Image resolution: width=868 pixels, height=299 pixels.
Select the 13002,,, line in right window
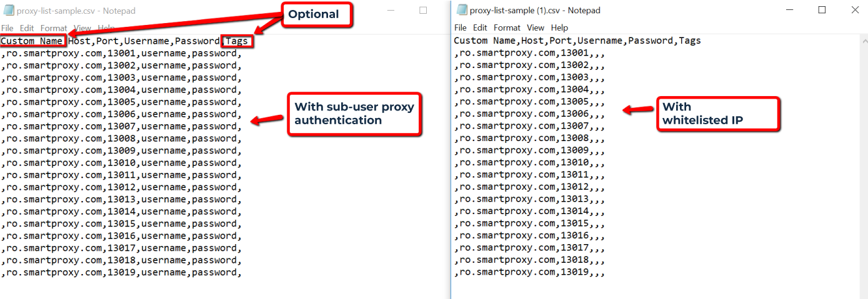coord(530,65)
